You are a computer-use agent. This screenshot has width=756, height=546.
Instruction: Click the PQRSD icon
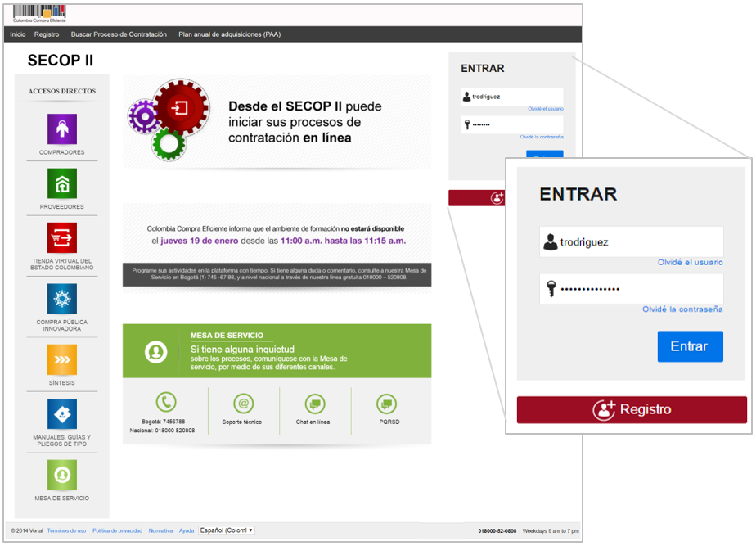coord(386,404)
